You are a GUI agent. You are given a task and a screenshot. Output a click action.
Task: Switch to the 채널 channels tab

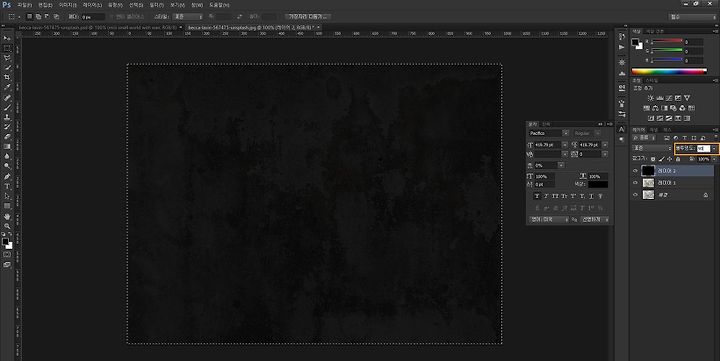653,130
